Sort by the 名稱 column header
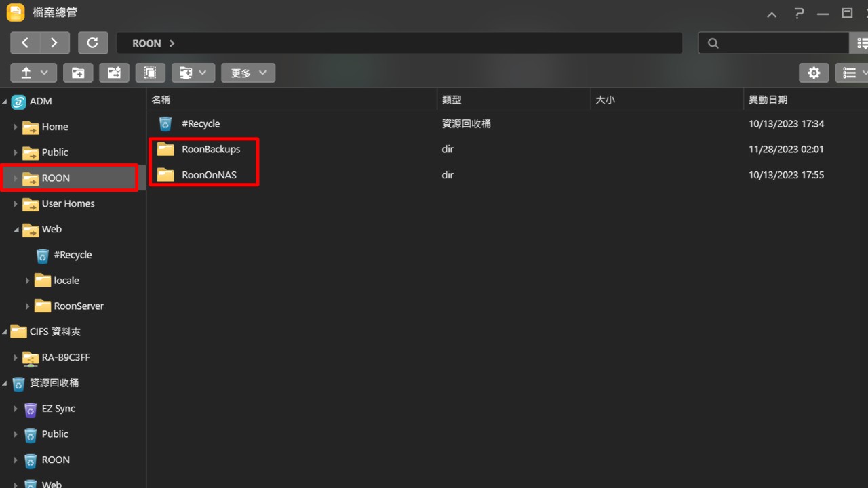The width and height of the screenshot is (868, 488). click(292, 100)
